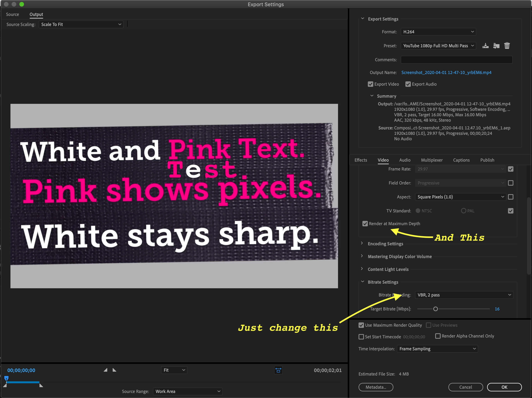Click the aspect ratio correction icon
Viewport: 532px width, 398px height.
tap(278, 370)
